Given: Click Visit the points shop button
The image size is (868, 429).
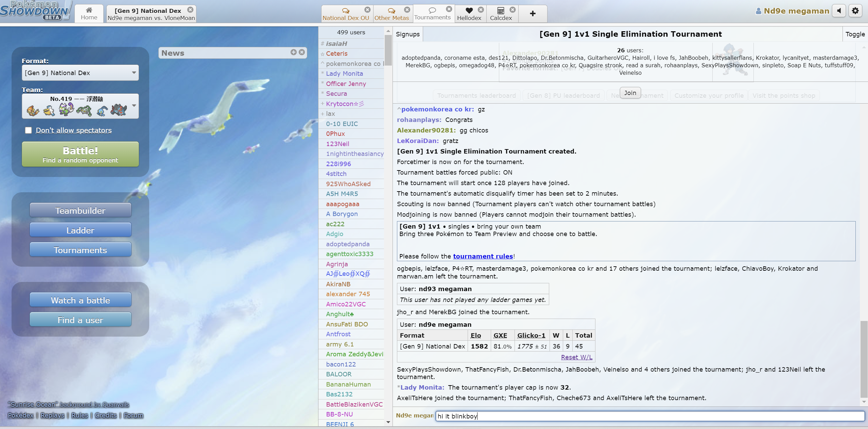Looking at the screenshot, I should (x=783, y=95).
